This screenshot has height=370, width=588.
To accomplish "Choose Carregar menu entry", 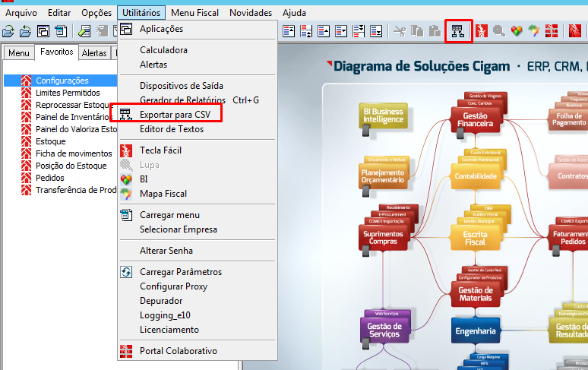I will 198,215.
